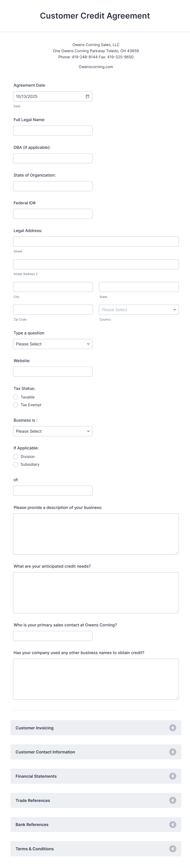The image size is (190, 868).
Task: Open the Business is dropdown
Action: (53, 431)
